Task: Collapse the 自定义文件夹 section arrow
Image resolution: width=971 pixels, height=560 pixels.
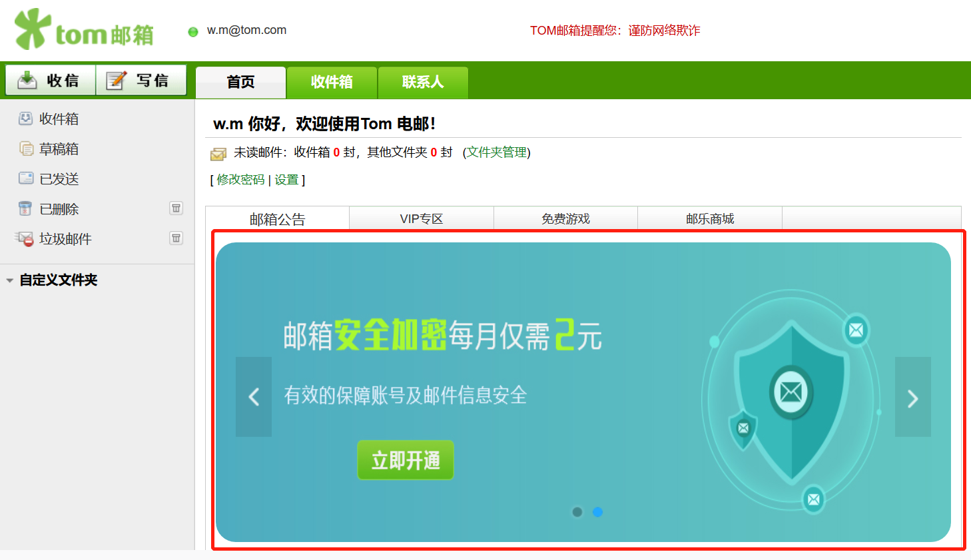Action: [x=9, y=280]
